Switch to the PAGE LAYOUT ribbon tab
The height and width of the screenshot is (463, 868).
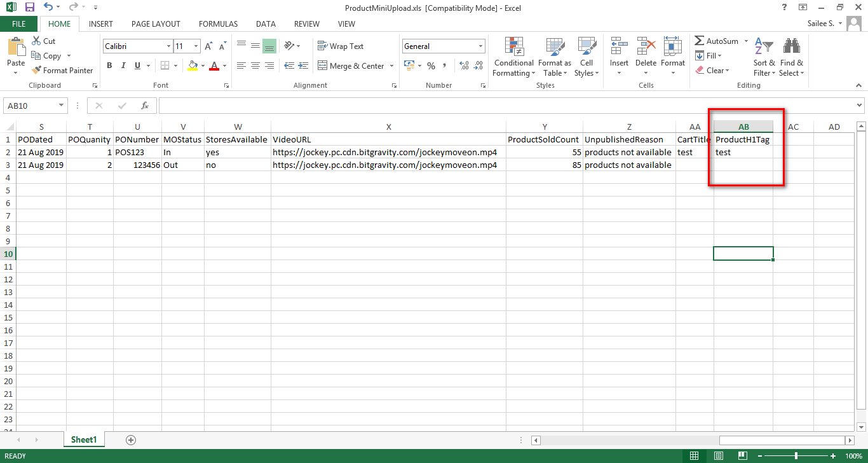[x=156, y=24]
